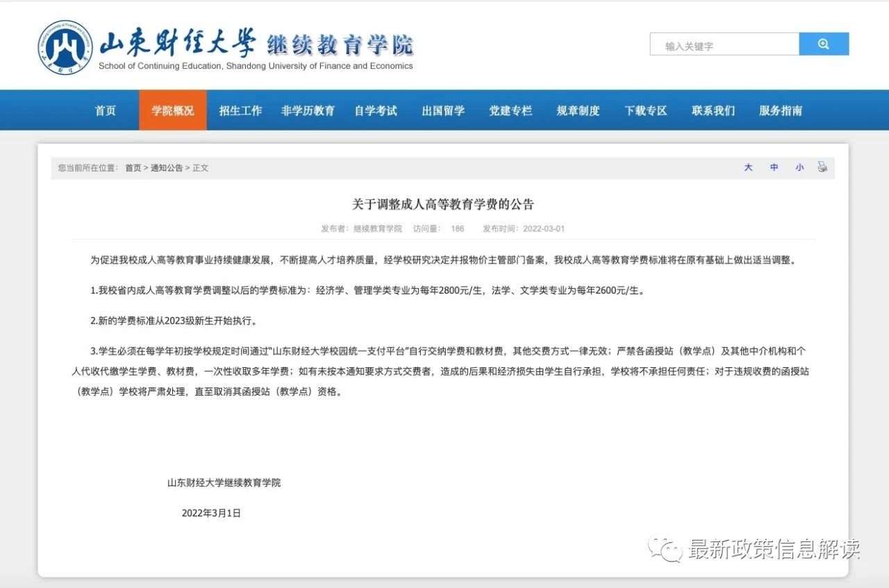The image size is (889, 588).
Task: Click the publisher text 继续教育学院
Action: pyautogui.click(x=378, y=228)
